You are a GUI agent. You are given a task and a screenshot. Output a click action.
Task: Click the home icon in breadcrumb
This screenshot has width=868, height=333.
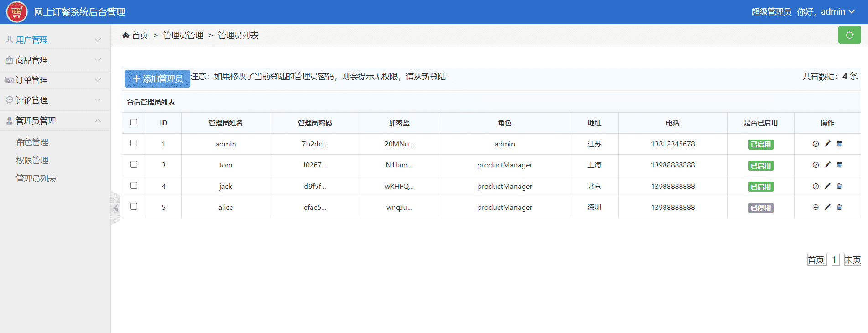[x=126, y=35]
